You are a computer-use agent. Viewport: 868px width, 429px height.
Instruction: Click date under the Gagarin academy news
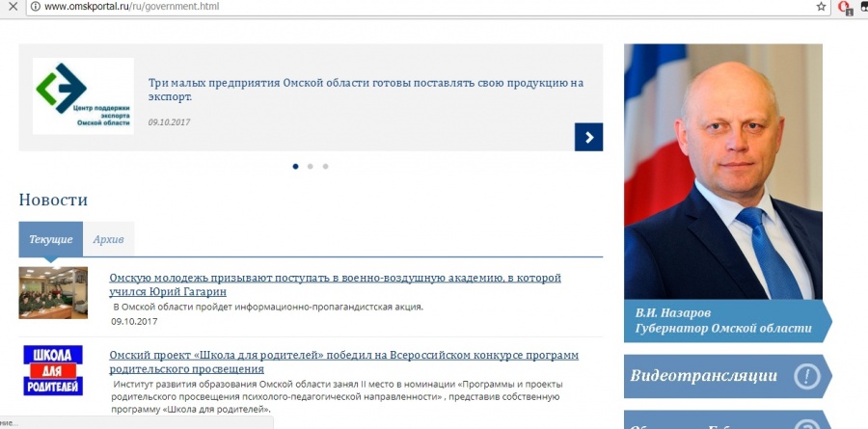tap(134, 321)
